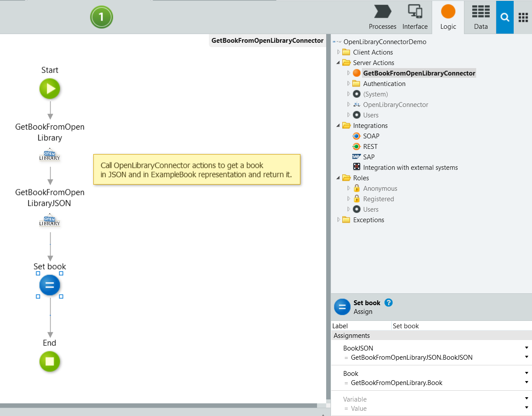Expand the Client Actions folder
The width and height of the screenshot is (532, 416).
(338, 52)
